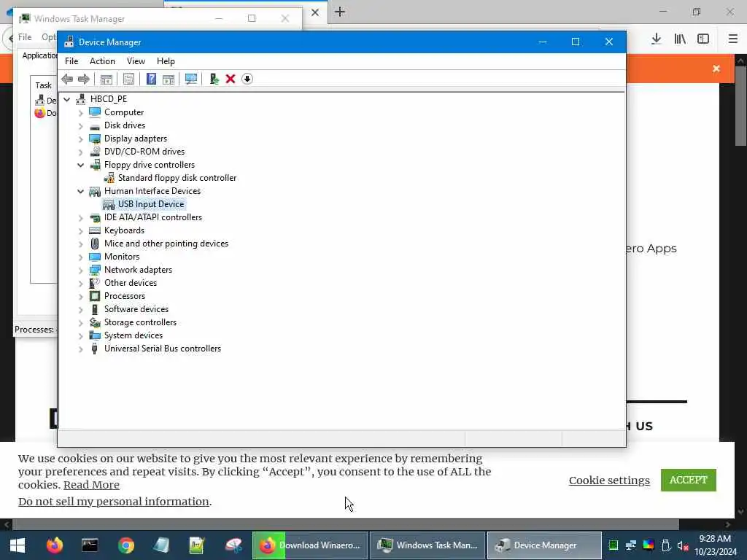Viewport: 747px width, 560px height.
Task: Click Show/Hide Action Pane toolbar icon
Action: [x=169, y=79]
